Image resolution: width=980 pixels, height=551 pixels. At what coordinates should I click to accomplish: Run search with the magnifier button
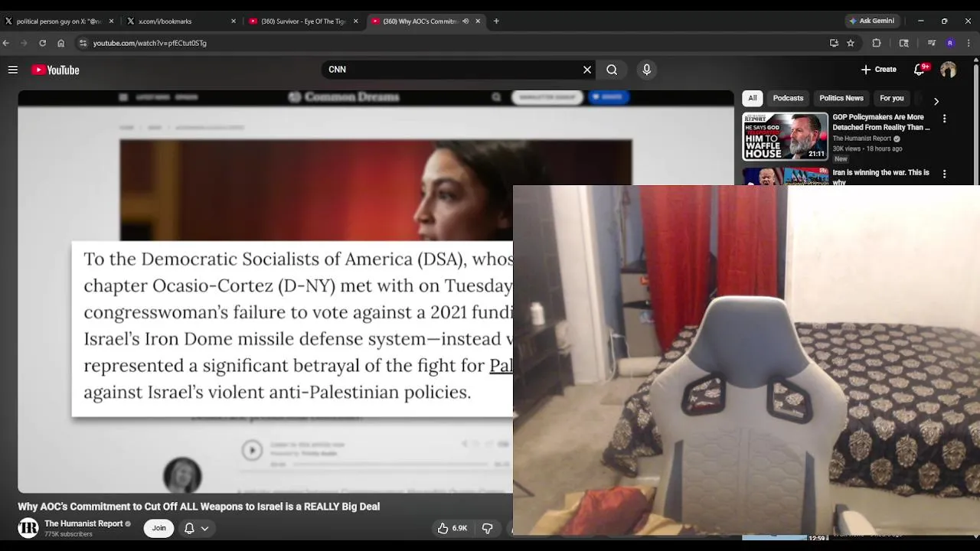pos(612,70)
